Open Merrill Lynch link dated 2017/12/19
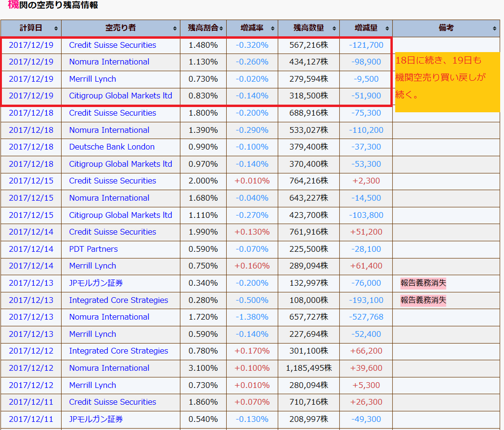The width and height of the screenshot is (504, 430). pyautogui.click(x=93, y=79)
